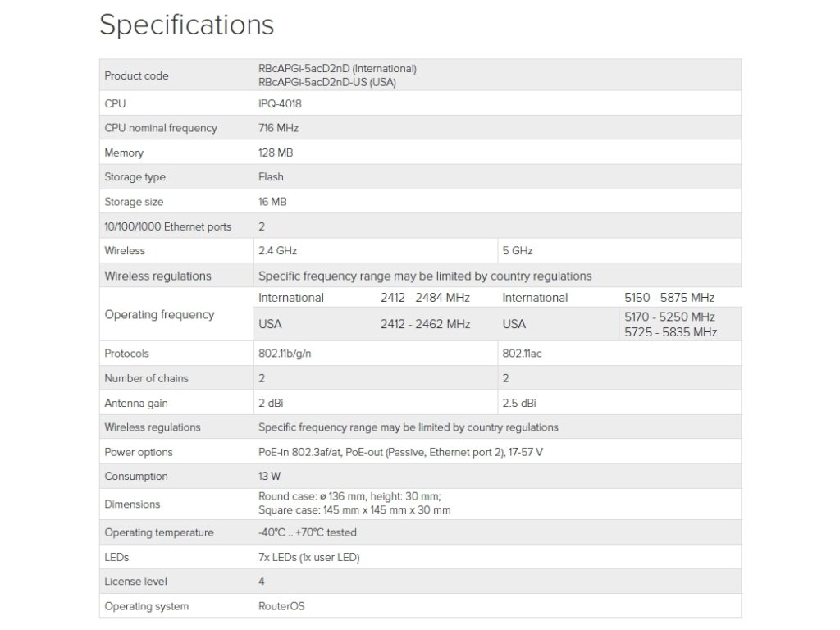Select the 13 W consumption value
Screen dimensions: 840x630
click(270, 477)
